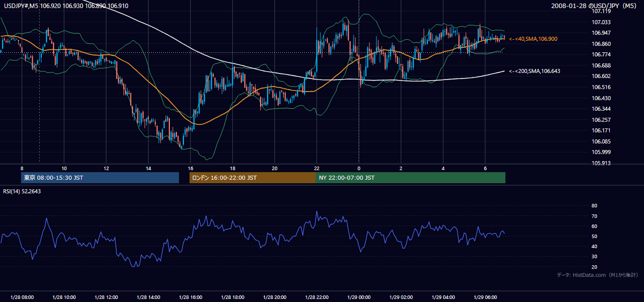Click price axis label 107.119
The width and height of the screenshot is (644, 302).
(601, 11)
